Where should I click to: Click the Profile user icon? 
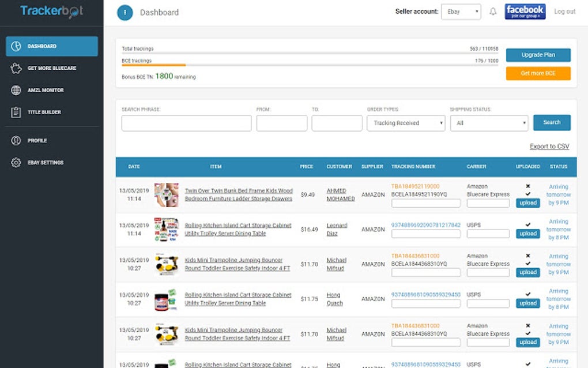point(16,140)
